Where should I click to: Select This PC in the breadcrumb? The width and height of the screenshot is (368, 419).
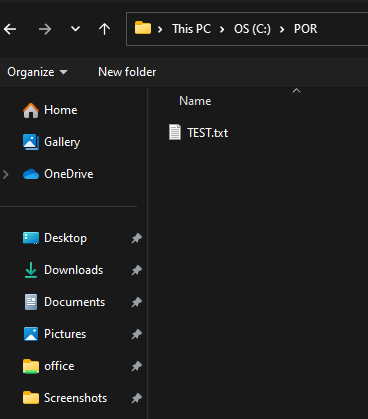[192, 29]
